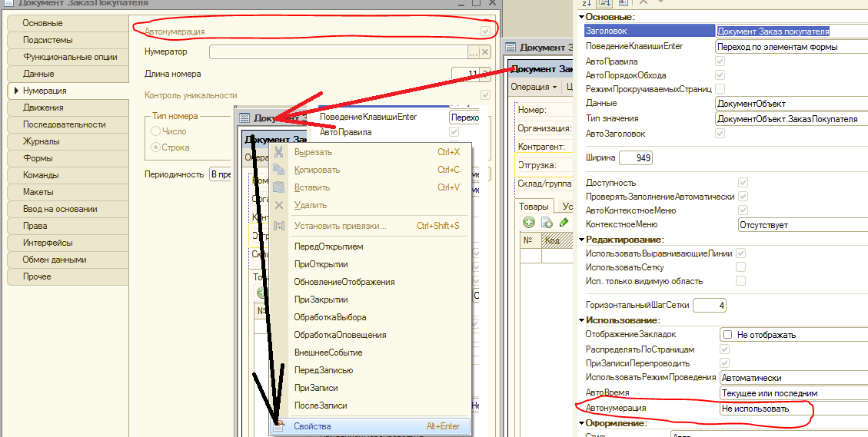Toggle ИспользоватьВыравнивающиеЛинии checkbox
Image resolution: width=868 pixels, height=437 pixels.
(x=740, y=253)
